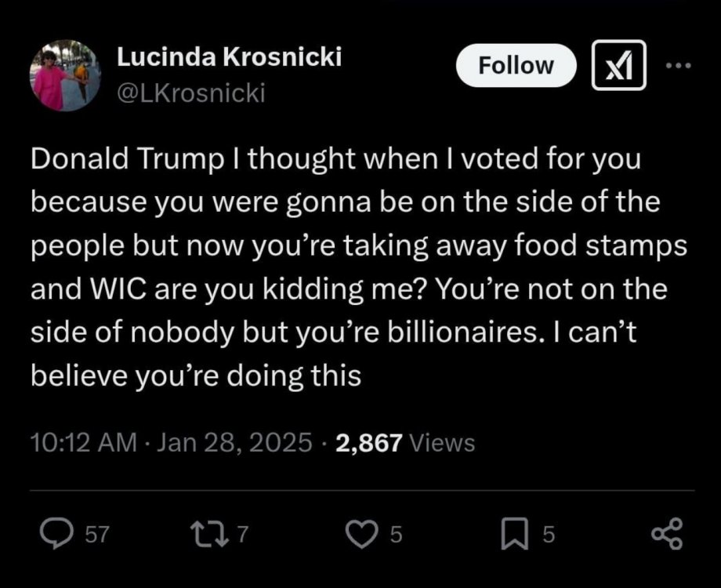View the 2,867 Views count details

pyautogui.click(x=404, y=443)
